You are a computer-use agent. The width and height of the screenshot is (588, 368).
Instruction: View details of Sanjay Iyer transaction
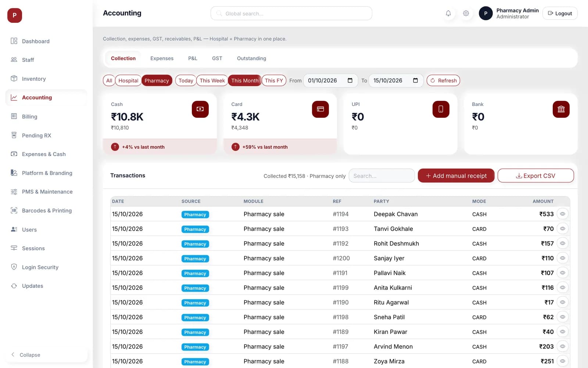[563, 258]
